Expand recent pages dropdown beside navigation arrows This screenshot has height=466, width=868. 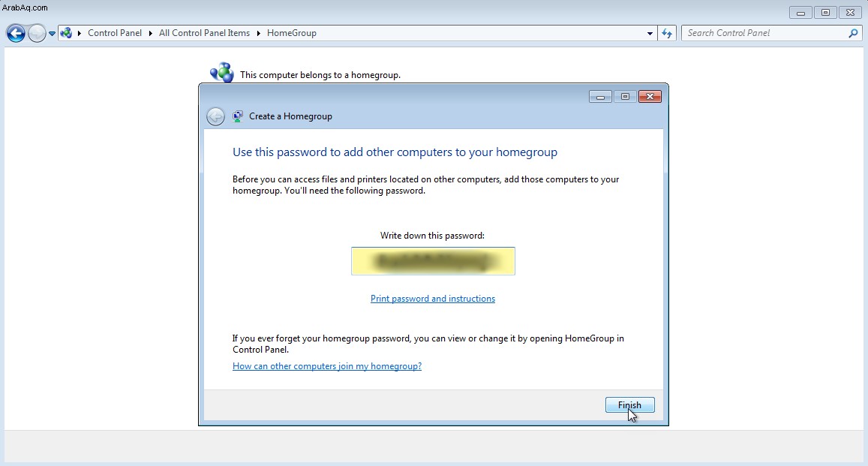pyautogui.click(x=52, y=33)
